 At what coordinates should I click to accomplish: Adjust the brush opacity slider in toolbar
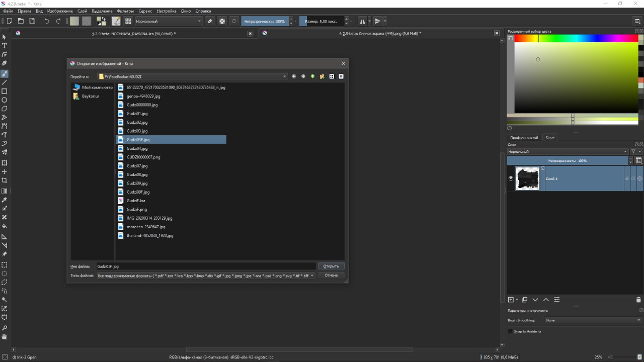265,21
